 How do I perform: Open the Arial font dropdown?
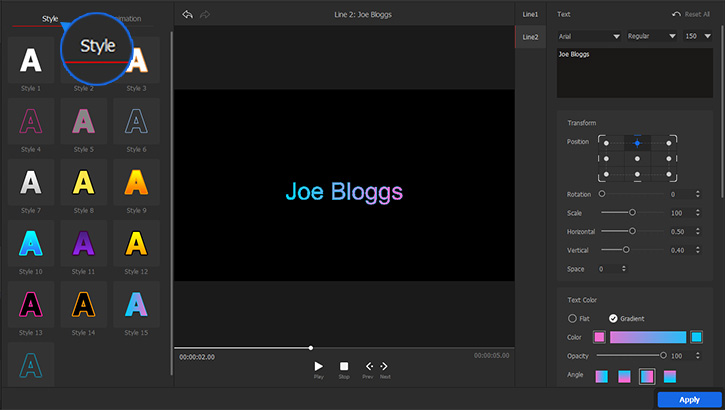tap(589, 36)
